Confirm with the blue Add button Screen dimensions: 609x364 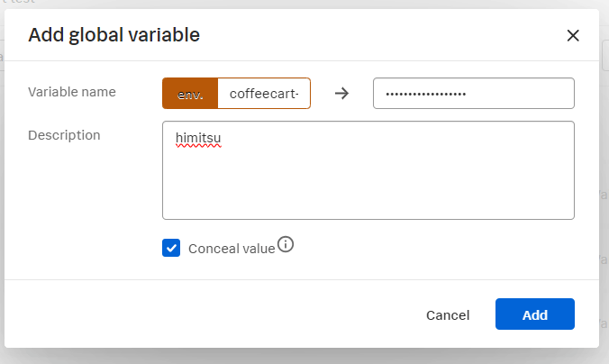click(x=535, y=314)
